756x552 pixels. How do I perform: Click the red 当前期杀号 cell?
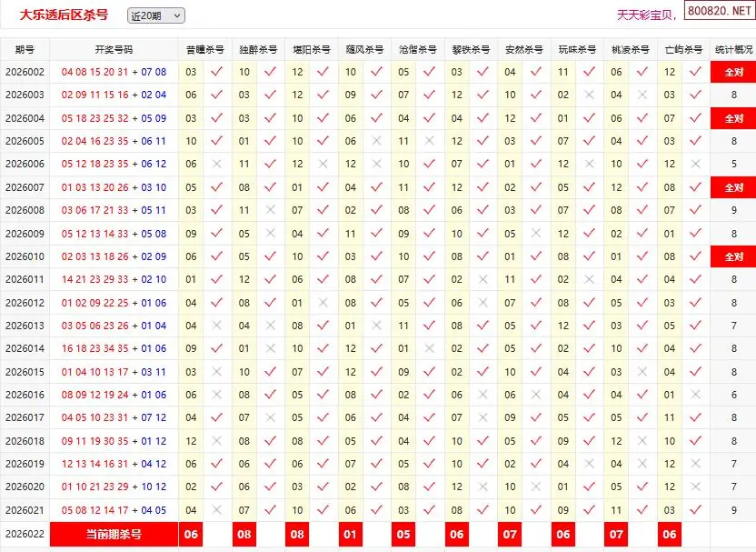(114, 534)
